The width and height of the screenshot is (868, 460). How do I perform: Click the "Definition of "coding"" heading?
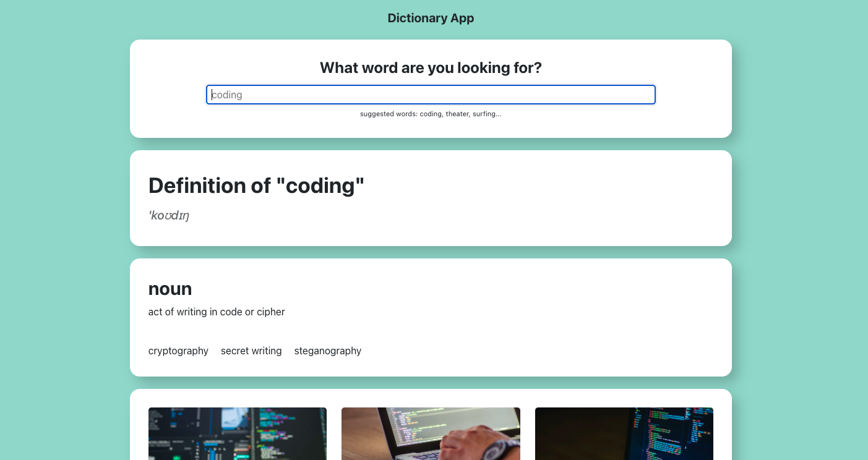[257, 185]
